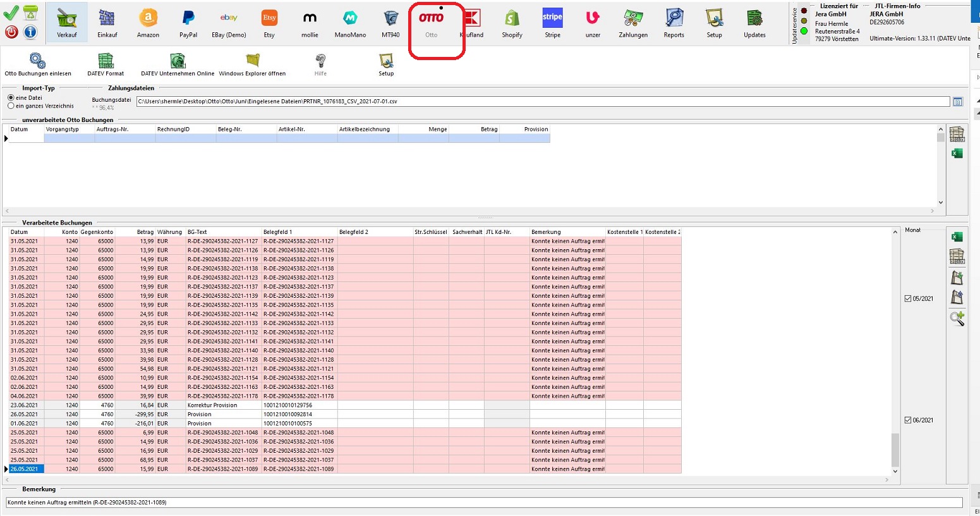Open the Amazon module in toolbar
The height and width of the screenshot is (516, 980).
coord(148,23)
